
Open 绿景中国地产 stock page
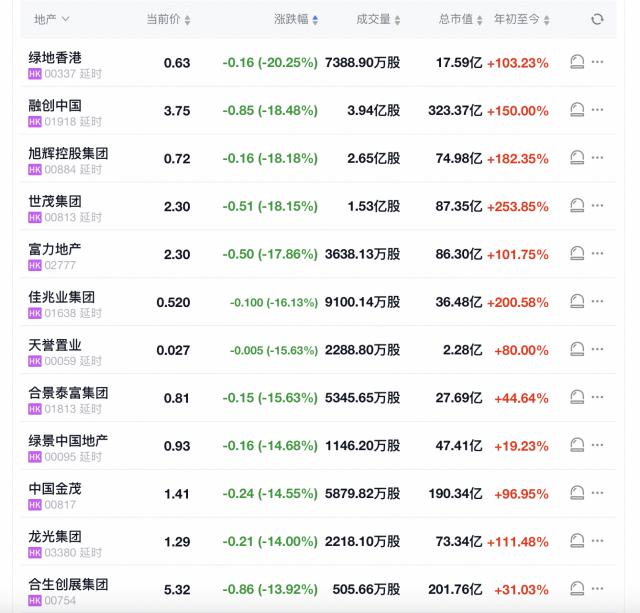click(68, 441)
